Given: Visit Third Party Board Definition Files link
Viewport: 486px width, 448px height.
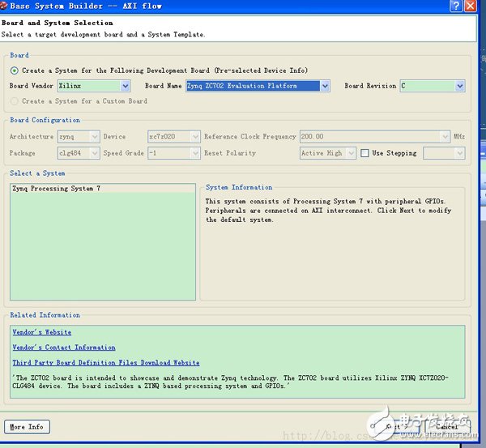Looking at the screenshot, I should click(x=106, y=363).
